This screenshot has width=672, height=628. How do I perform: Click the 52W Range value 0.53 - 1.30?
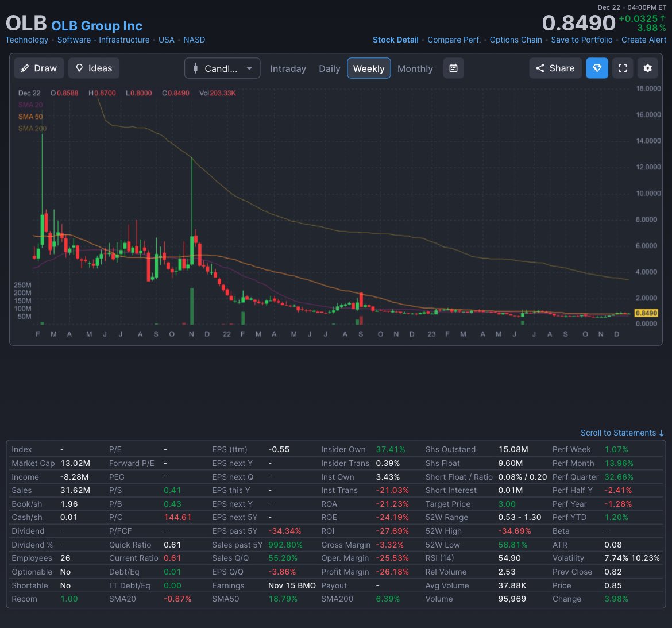coord(519,518)
